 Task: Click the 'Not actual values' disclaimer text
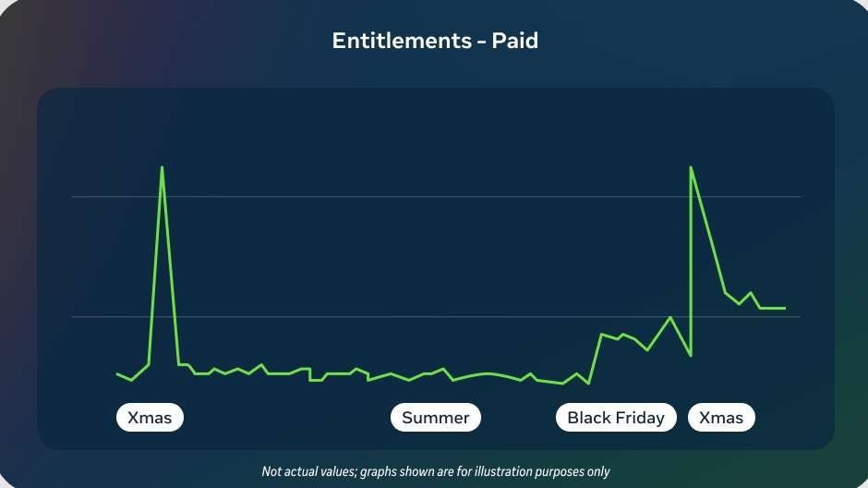coord(435,471)
